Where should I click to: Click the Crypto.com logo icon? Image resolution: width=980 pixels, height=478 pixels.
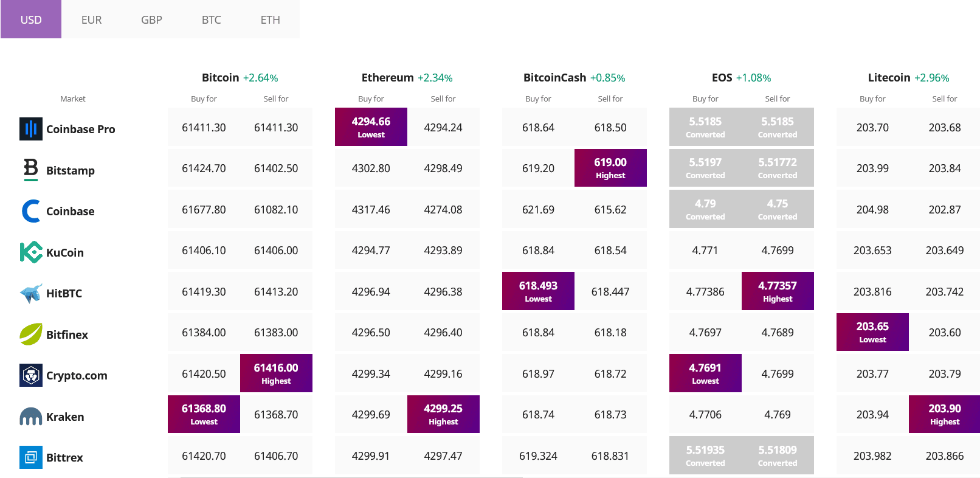click(x=31, y=375)
